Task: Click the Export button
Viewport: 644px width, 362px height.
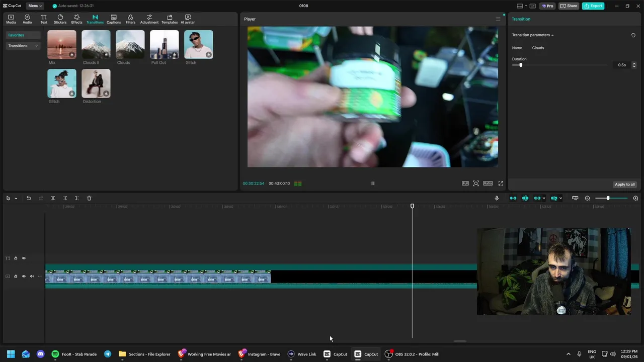Action: coord(593,6)
